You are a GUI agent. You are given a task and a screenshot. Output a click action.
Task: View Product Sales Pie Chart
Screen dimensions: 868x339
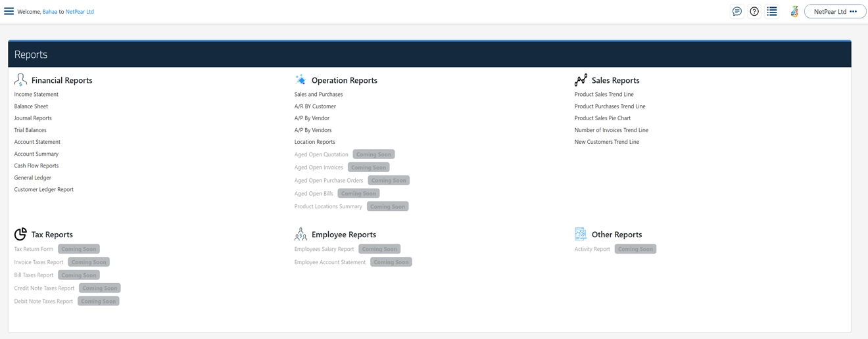(602, 118)
